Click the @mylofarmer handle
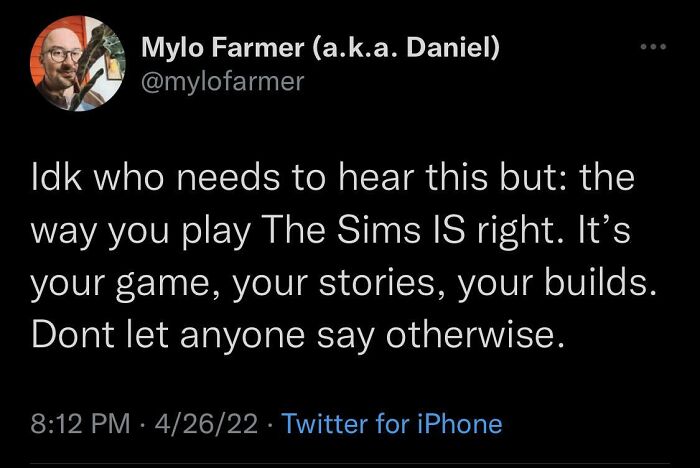 coord(221,79)
